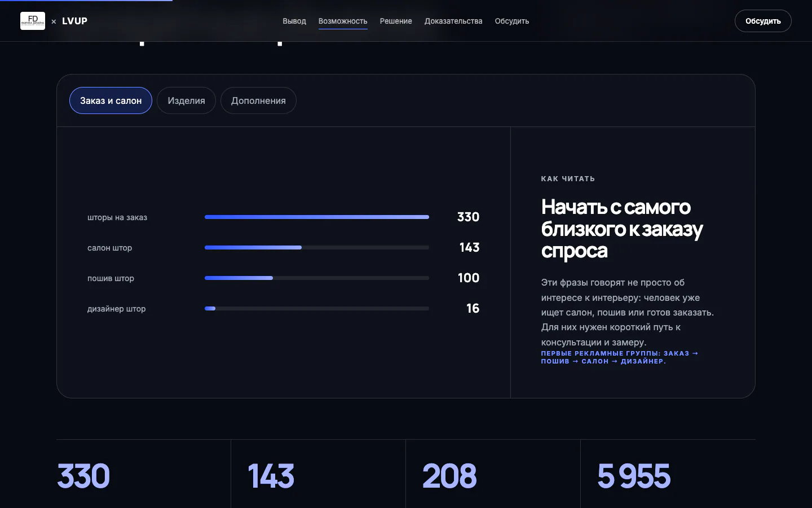The image size is (812, 508).
Task: Switch to the Дополнения tab
Action: coord(258,100)
